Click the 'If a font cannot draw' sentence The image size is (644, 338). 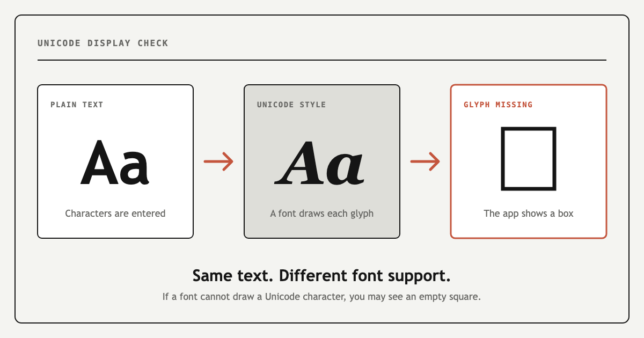[321, 296]
